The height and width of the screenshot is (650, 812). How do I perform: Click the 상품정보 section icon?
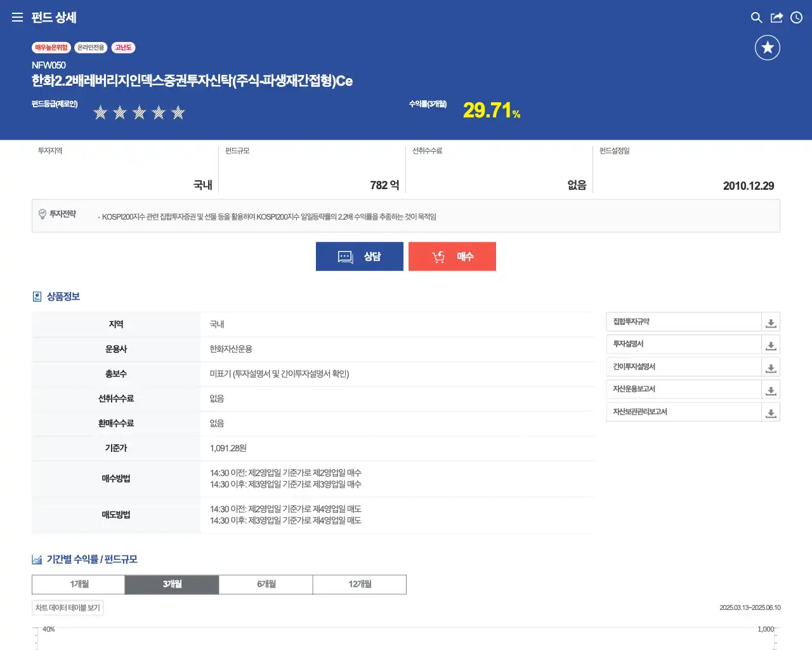(37, 296)
